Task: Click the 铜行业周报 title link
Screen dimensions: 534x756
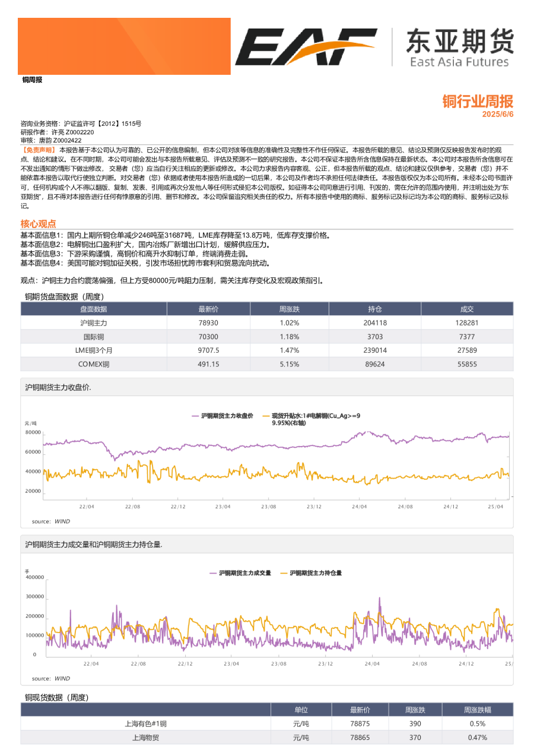Action: (x=478, y=102)
